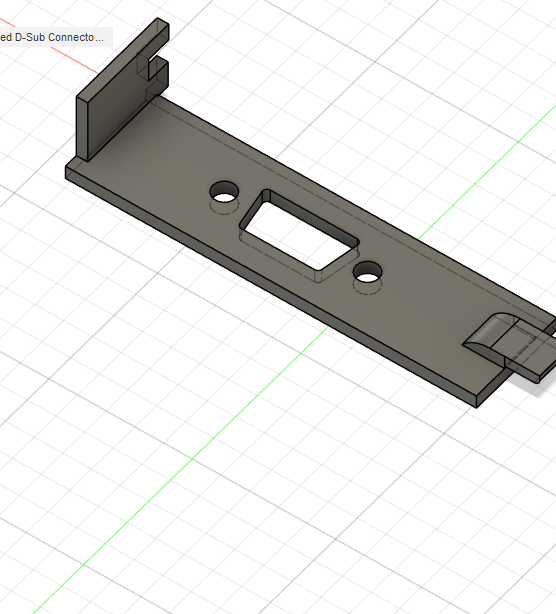The image size is (556, 614).
Task: Select the left circular screw hole
Action: click(224, 192)
